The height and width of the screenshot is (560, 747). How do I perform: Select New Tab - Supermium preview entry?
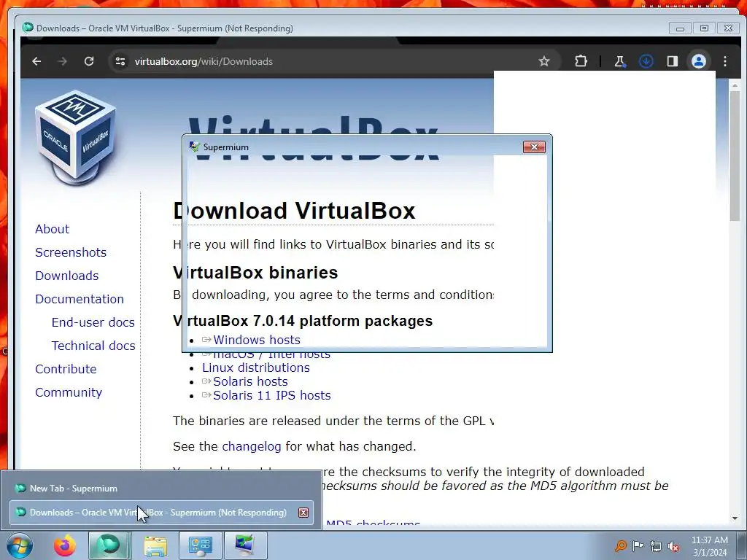[161, 488]
